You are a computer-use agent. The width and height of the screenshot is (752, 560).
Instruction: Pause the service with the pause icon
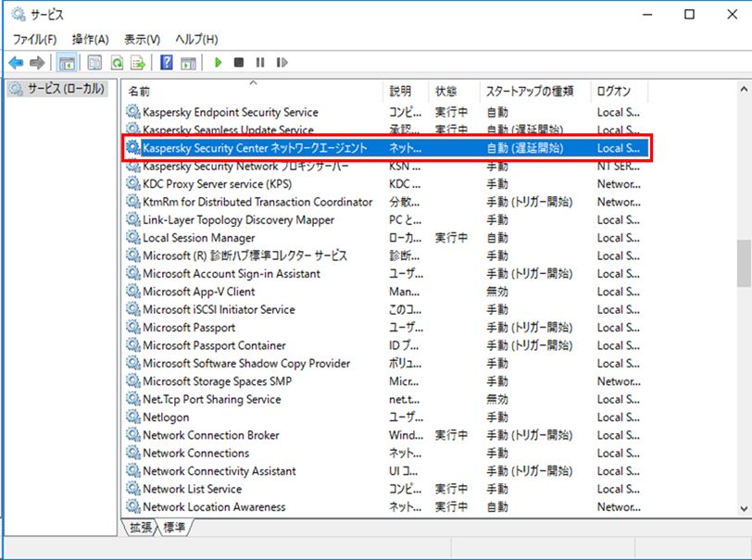pos(260,62)
